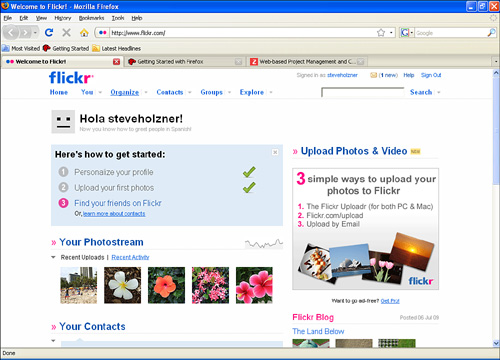Image resolution: width=500 pixels, height=360 pixels.
Task: Go to the browser Home page icon
Action: (x=84, y=32)
